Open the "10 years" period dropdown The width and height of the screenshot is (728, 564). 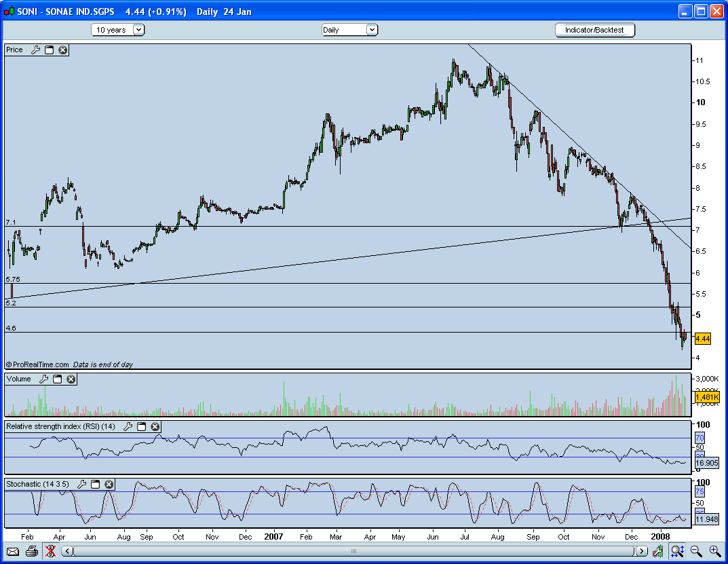118,30
